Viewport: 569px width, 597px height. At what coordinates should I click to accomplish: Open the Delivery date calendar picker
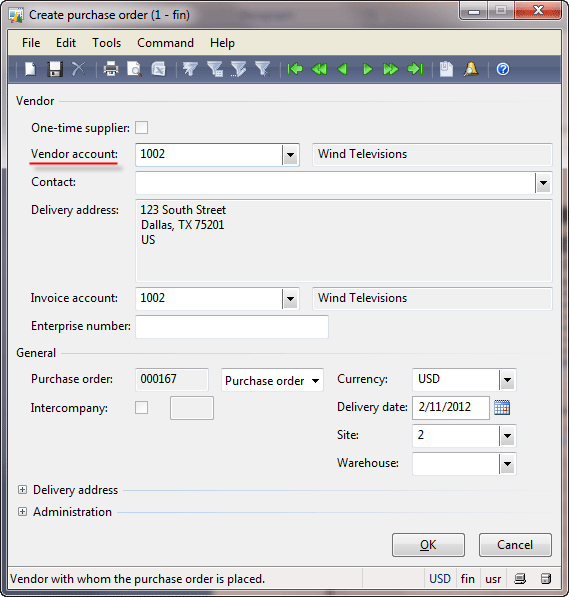point(502,408)
